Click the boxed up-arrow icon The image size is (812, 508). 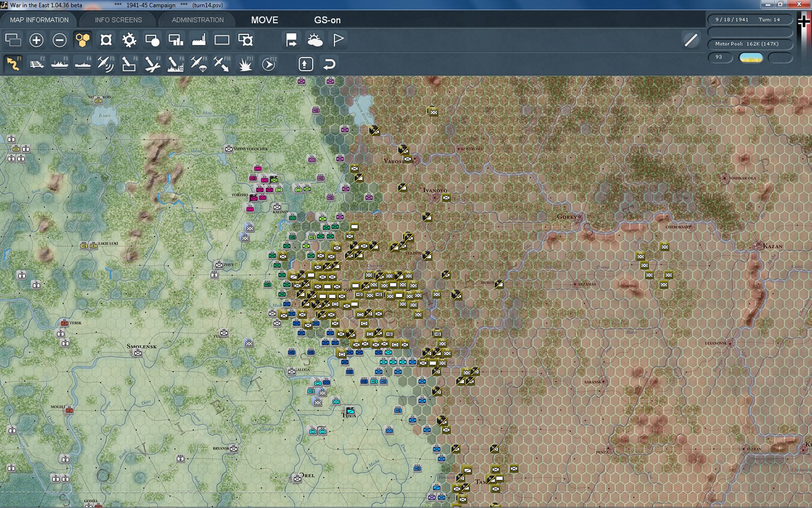point(305,64)
